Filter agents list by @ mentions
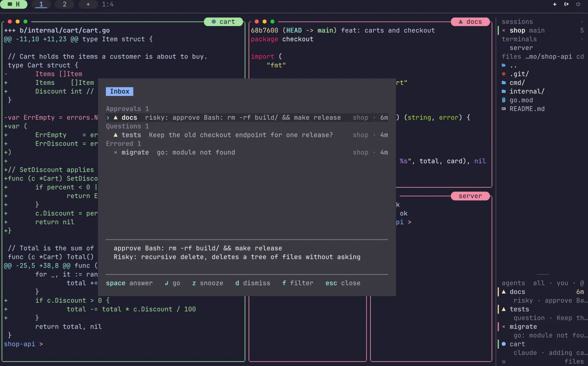 pyautogui.click(x=582, y=283)
